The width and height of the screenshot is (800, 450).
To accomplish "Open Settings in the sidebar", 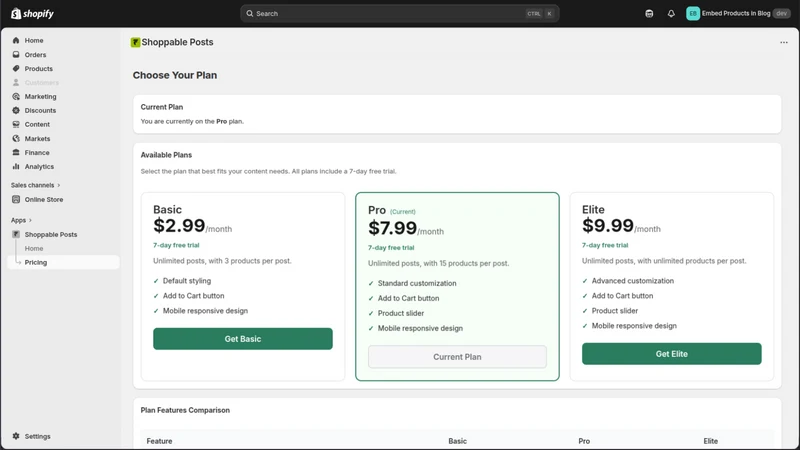I will 38,436.
